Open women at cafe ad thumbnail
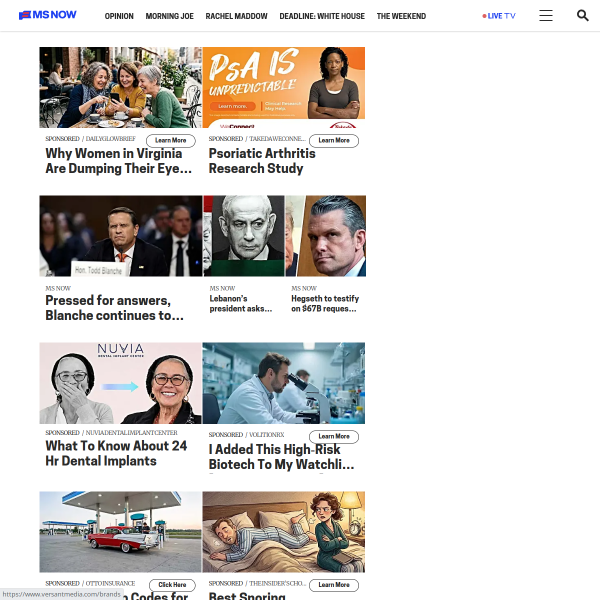The width and height of the screenshot is (600, 600). tap(121, 87)
